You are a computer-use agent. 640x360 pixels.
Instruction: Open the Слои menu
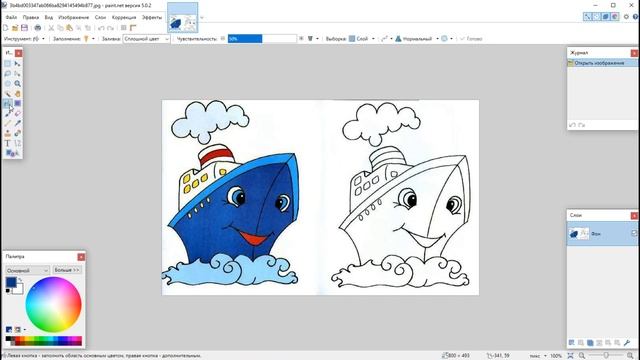point(100,18)
